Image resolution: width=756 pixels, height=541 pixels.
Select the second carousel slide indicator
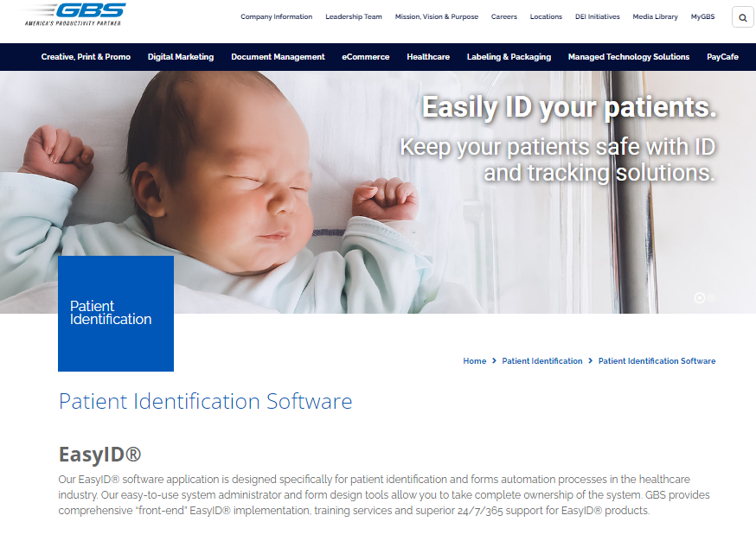711,297
